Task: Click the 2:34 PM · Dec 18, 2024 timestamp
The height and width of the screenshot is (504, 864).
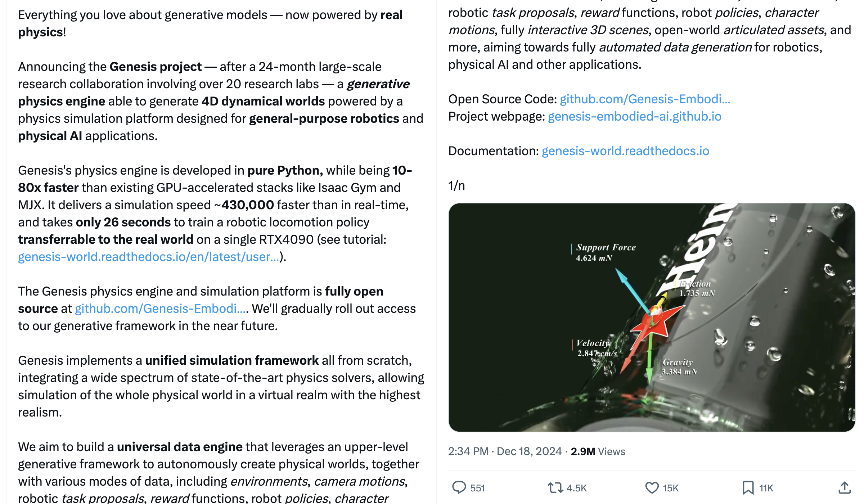Action: coord(505,451)
